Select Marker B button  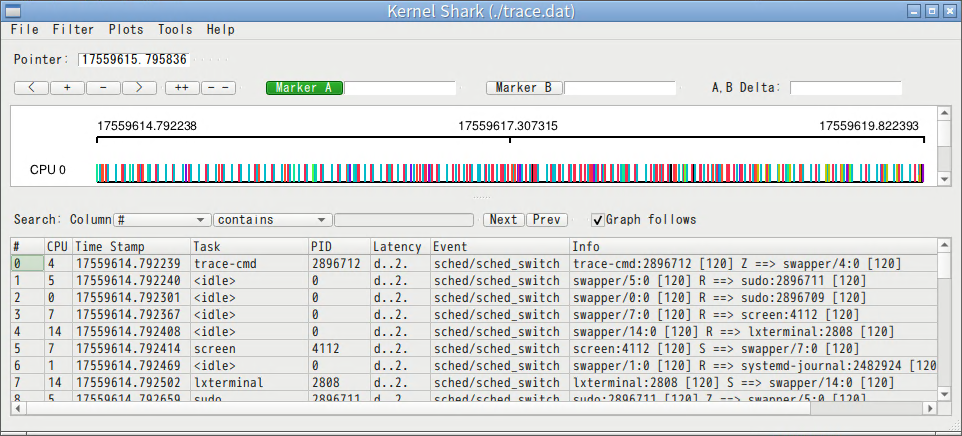[x=524, y=88]
